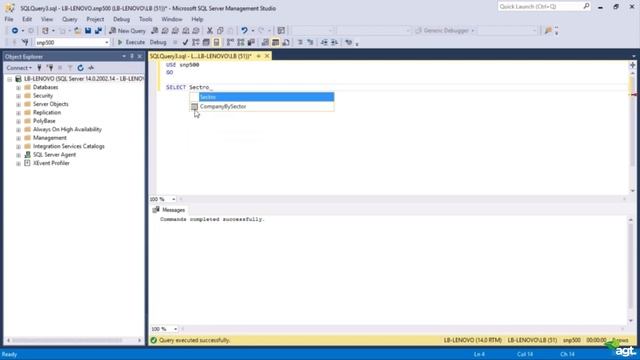Collapse the LB-LENOVO server node

pos(10,79)
